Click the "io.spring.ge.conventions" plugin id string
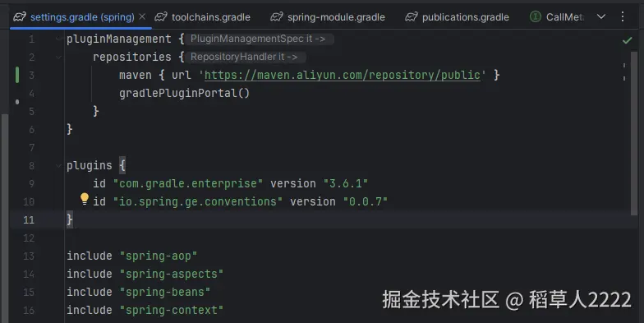Screen dimensions: 644x323 click(x=197, y=202)
